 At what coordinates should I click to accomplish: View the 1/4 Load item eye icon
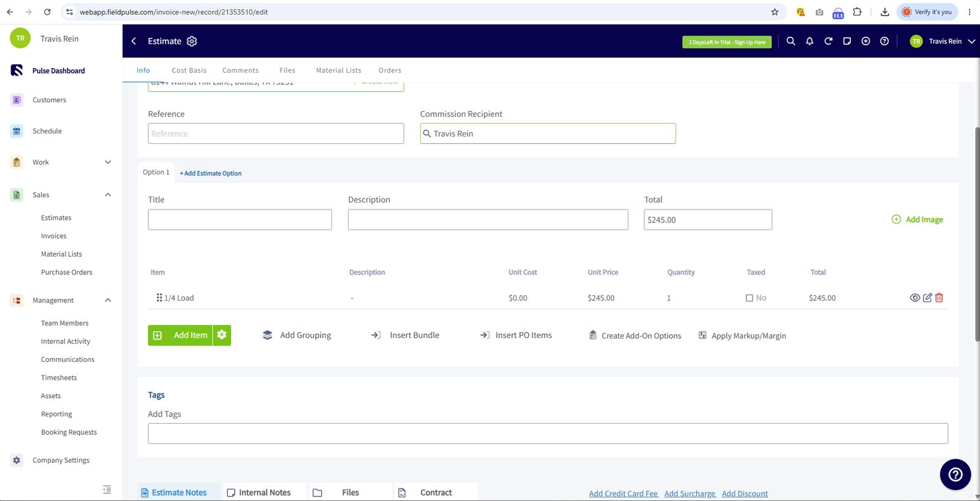[915, 298]
